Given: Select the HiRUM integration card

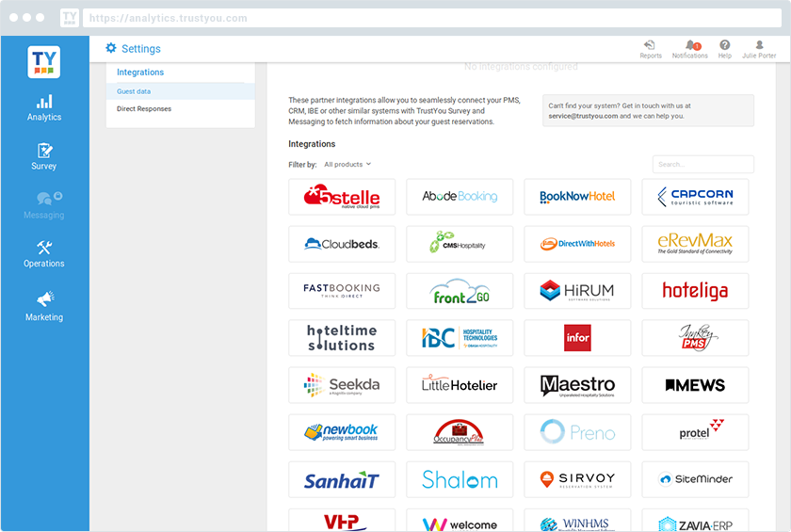Looking at the screenshot, I should click(577, 291).
